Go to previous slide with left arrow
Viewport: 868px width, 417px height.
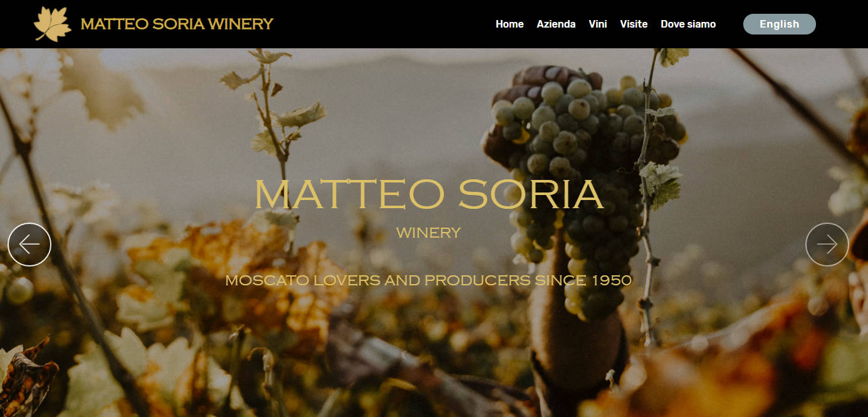[x=29, y=245]
